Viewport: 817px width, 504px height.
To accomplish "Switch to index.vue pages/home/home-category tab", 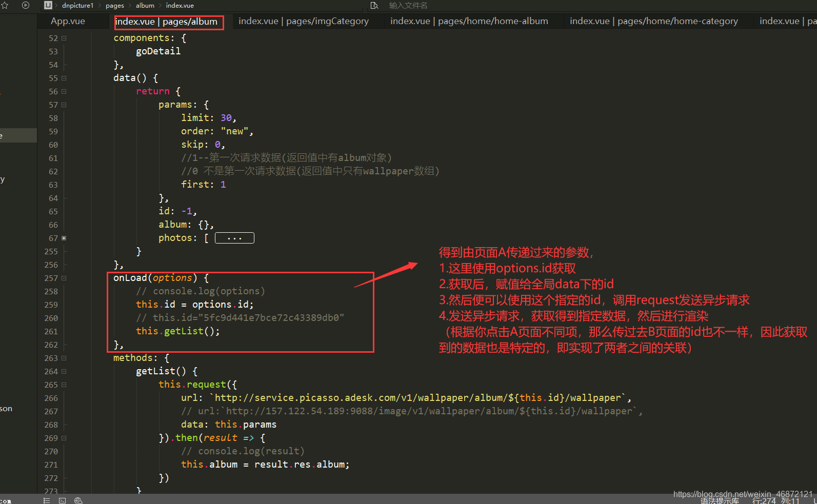I will click(654, 21).
